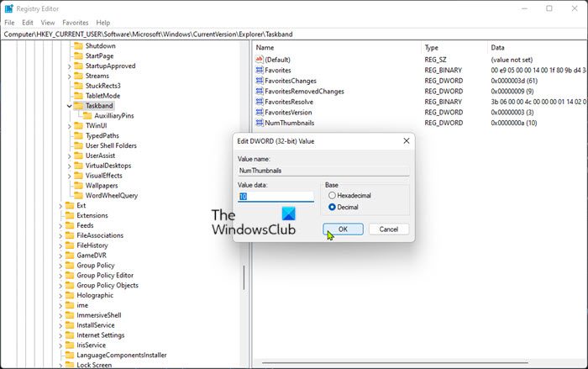Select the FileHistory key
This screenshot has height=369, width=588.
92,245
